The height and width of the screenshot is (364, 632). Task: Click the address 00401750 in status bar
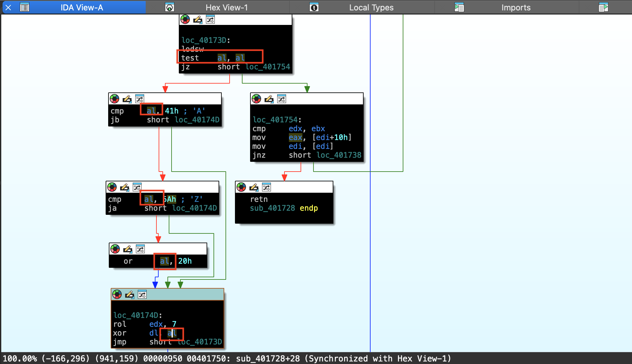[208, 359]
